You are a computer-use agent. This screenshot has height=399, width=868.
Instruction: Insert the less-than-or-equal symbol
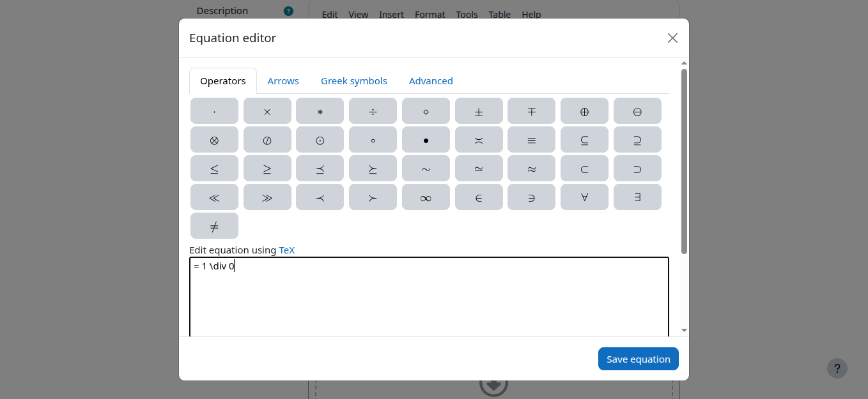coord(214,169)
